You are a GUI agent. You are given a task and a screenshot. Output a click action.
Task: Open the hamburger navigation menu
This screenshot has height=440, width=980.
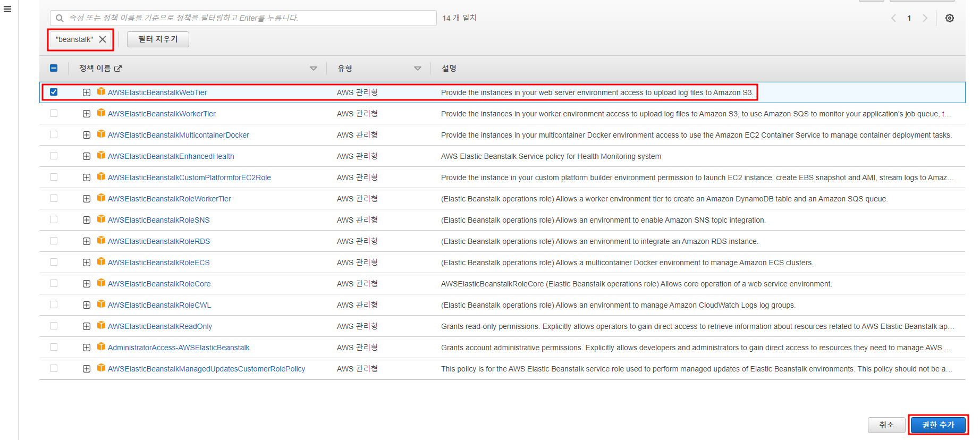pos(7,9)
